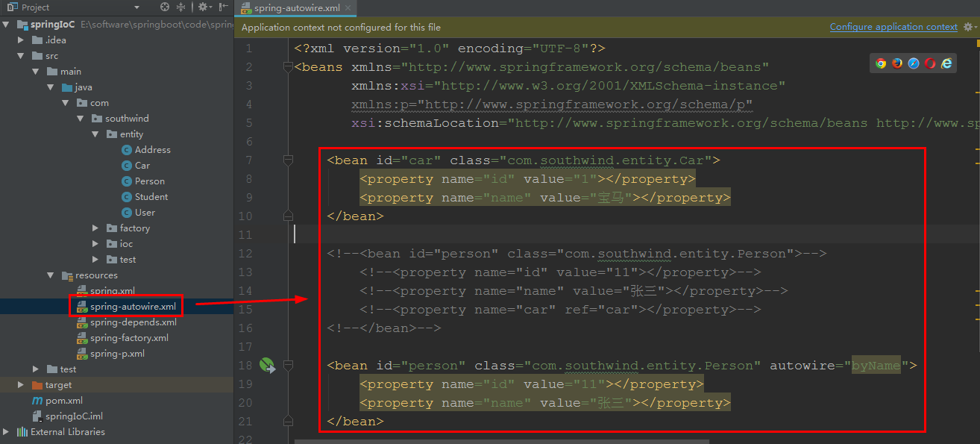Select the java source folder
Viewport: 980px width, 444px height.
point(84,87)
